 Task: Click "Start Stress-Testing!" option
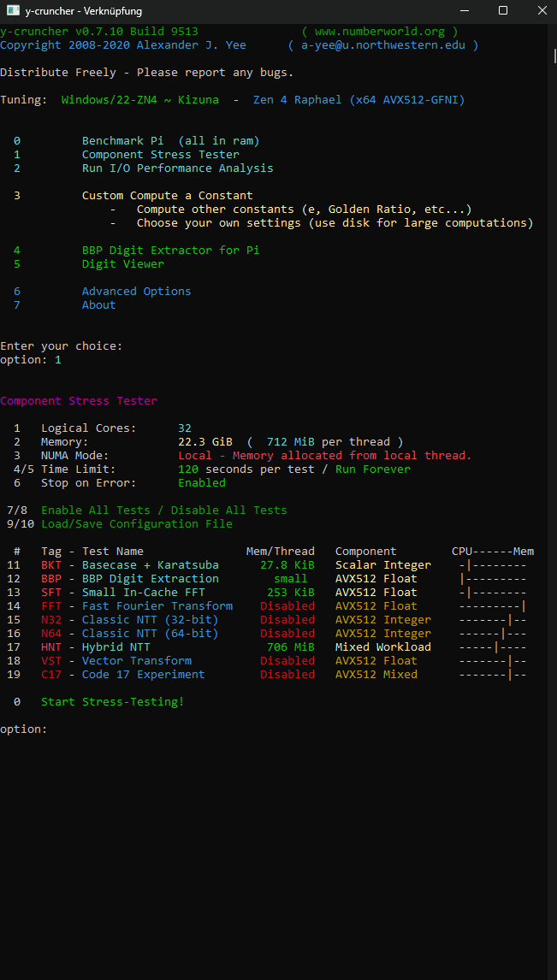[112, 702]
